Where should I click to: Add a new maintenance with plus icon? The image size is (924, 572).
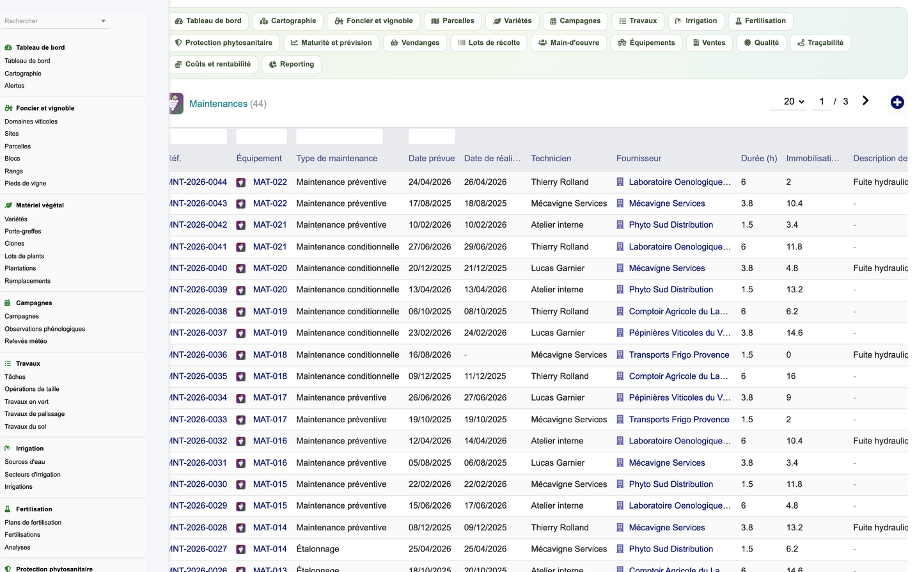coord(897,102)
